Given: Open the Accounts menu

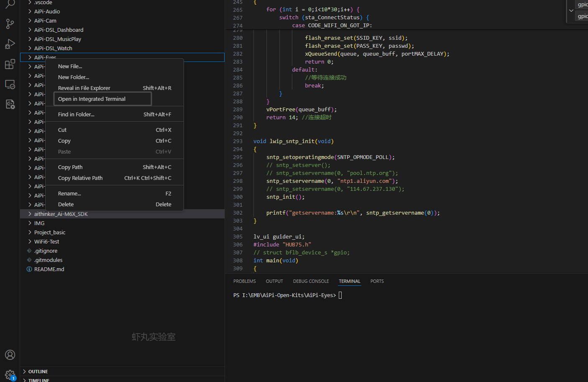Looking at the screenshot, I should (10, 355).
